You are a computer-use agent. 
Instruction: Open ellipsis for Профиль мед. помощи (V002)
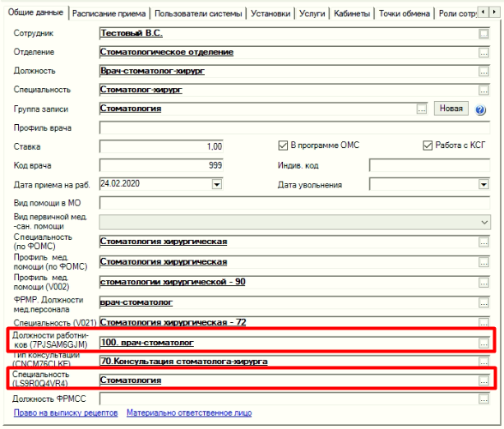point(483,283)
